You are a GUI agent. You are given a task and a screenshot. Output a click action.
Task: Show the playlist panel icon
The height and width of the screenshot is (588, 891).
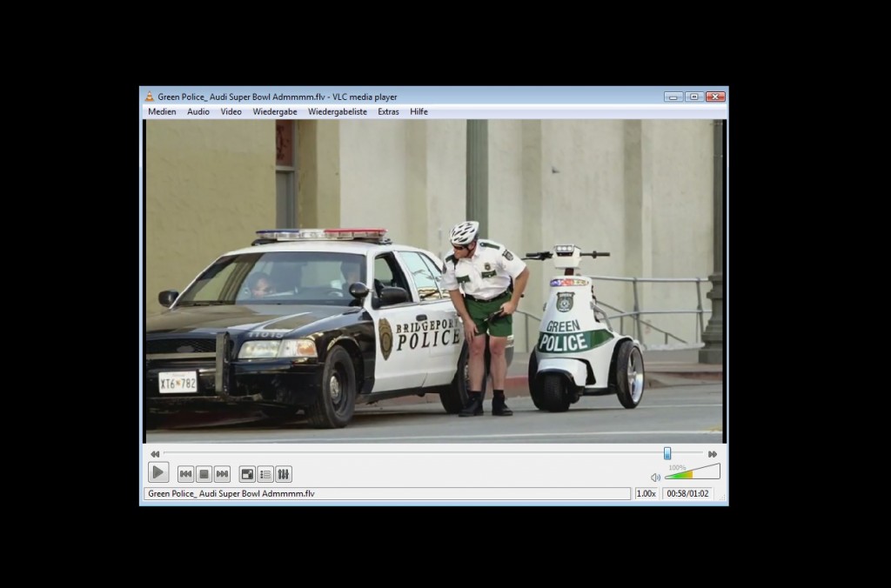[265, 474]
